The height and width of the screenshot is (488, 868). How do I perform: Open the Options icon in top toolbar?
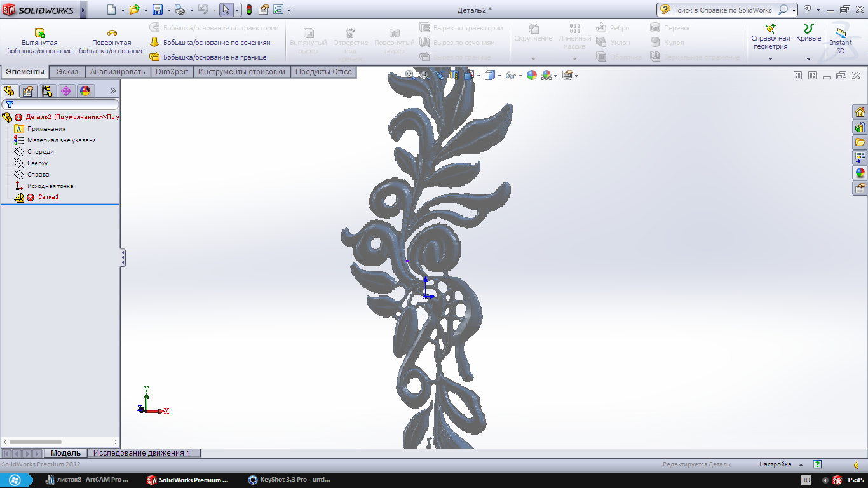278,10
